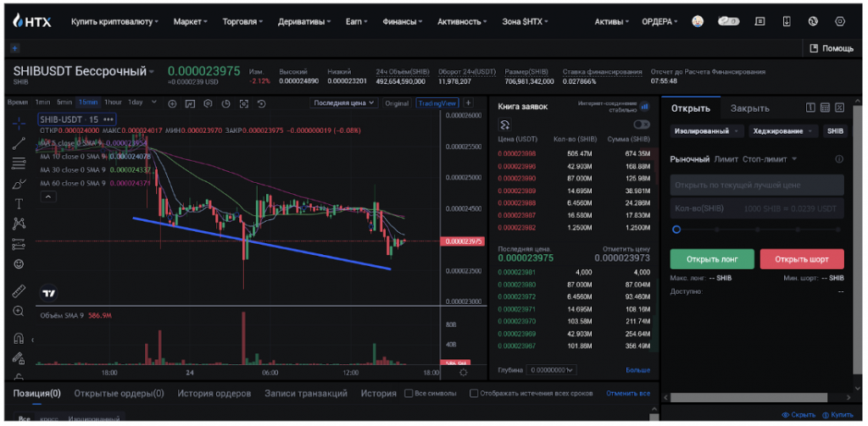Image resolution: width=868 pixels, height=426 pixels.
Task: Open the 'История ордеров' tab
Action: point(214,393)
